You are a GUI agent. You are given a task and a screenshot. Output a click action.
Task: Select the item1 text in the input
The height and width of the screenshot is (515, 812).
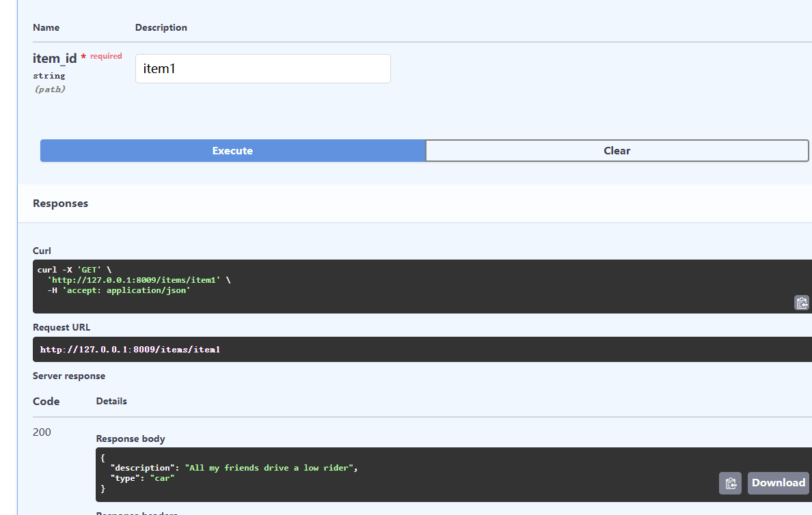[158, 68]
